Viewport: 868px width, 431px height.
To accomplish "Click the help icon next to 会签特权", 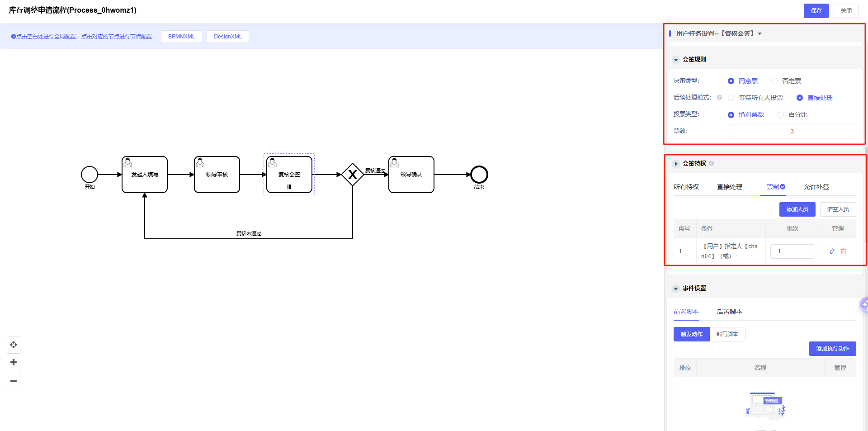I will coord(712,163).
